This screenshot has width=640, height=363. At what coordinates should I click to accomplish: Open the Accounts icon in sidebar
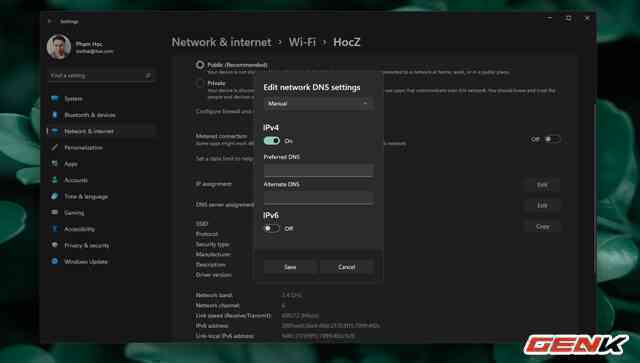pyautogui.click(x=55, y=180)
